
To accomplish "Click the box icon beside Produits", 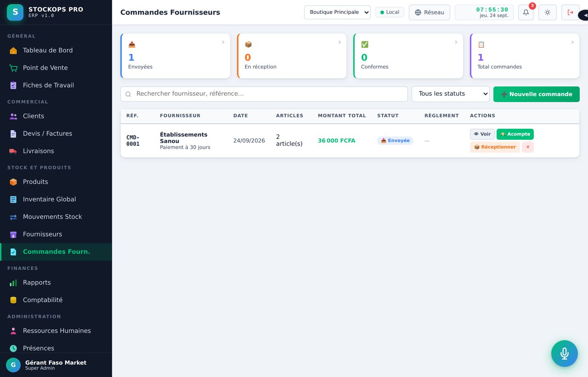I will [13, 182].
